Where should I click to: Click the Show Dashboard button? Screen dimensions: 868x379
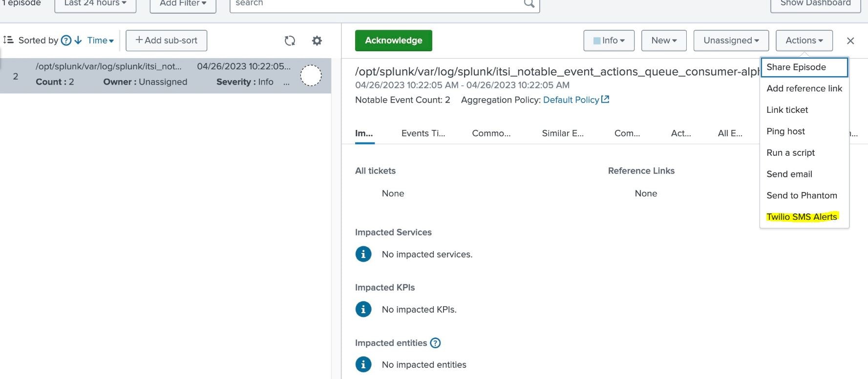pos(815,5)
